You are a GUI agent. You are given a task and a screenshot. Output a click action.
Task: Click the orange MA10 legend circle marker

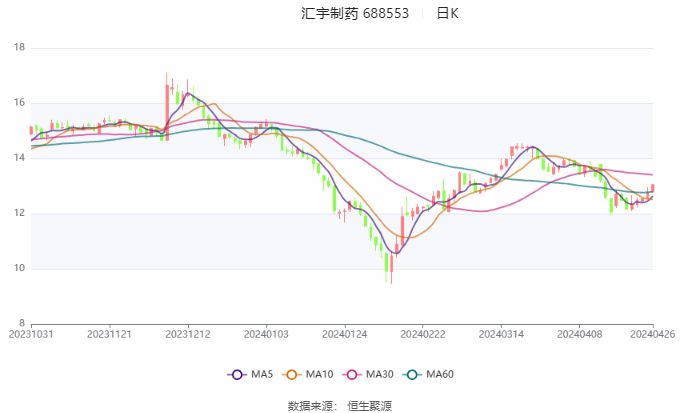point(295,374)
